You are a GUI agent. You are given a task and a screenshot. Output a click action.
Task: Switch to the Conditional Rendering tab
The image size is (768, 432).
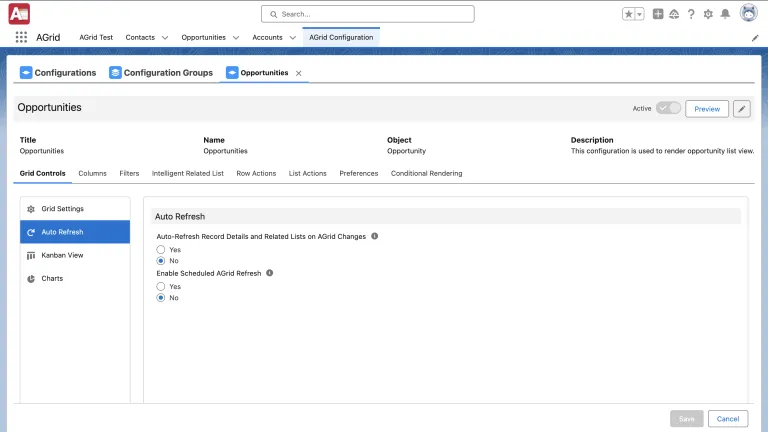427,173
